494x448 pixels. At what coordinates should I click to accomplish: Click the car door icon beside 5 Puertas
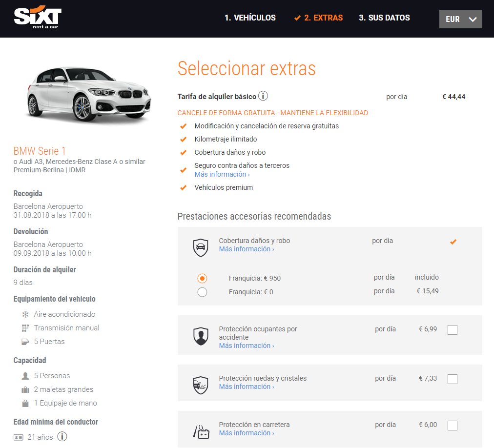coord(25,342)
